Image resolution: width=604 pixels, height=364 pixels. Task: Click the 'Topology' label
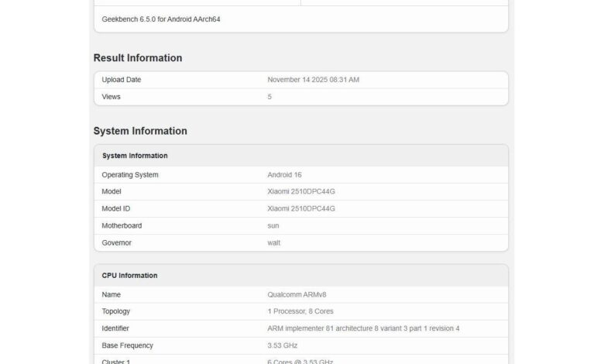coord(116,311)
